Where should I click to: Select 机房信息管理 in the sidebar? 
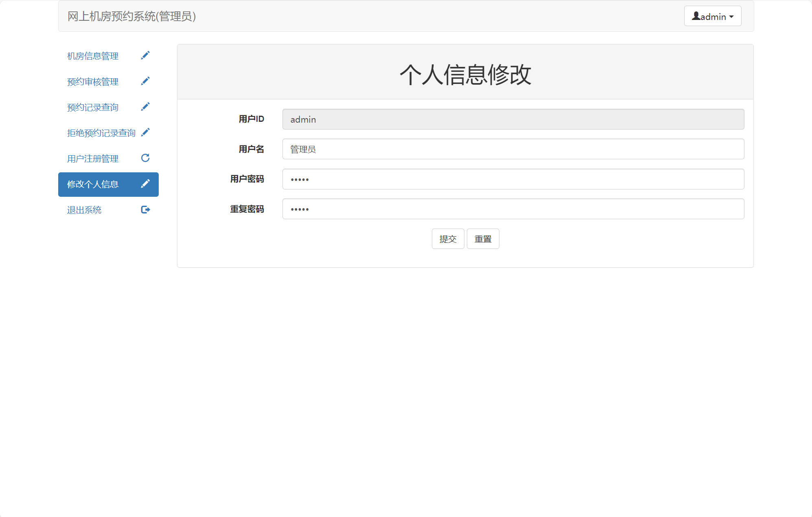(x=92, y=56)
